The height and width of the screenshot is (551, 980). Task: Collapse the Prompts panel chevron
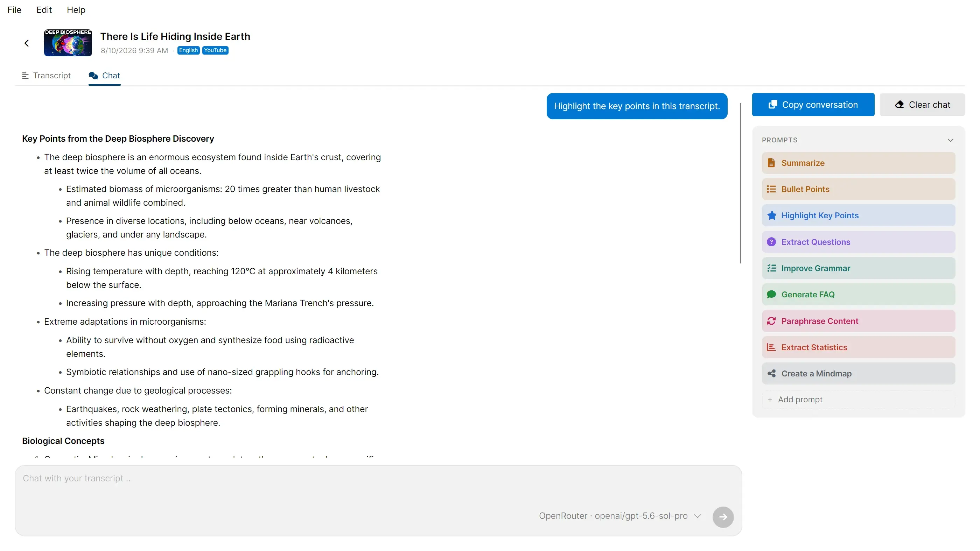click(x=951, y=140)
